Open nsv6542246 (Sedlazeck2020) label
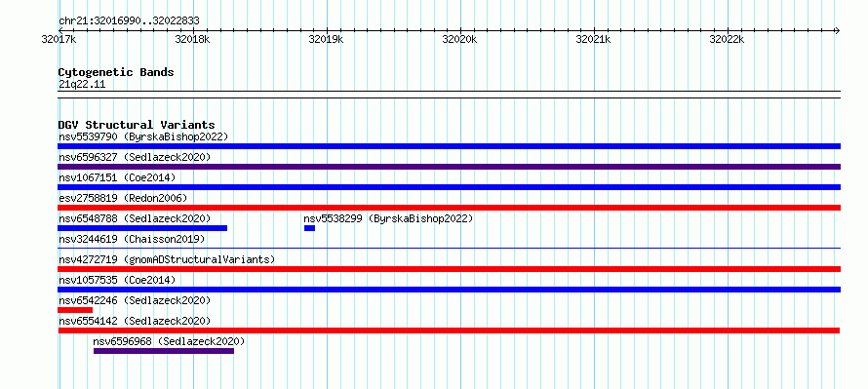This screenshot has height=389, width=868. click(x=135, y=300)
